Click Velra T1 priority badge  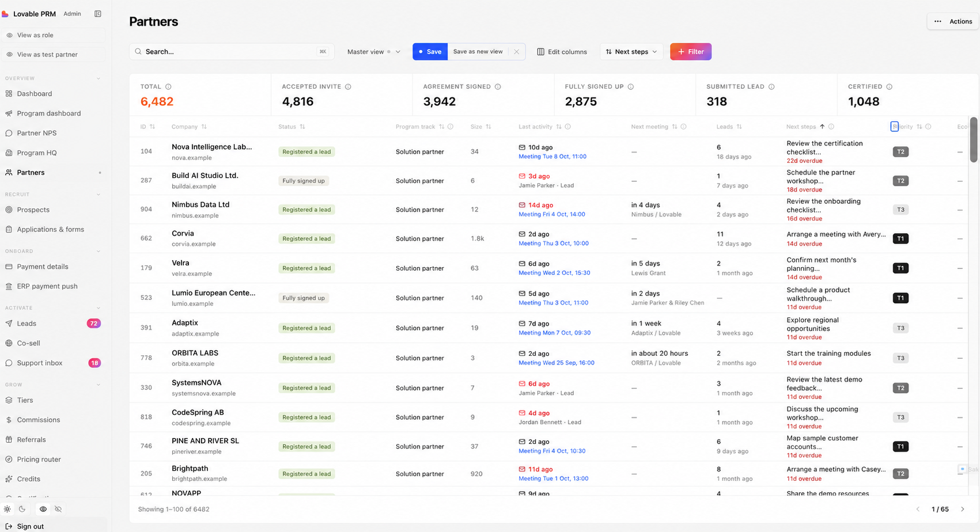900,268
